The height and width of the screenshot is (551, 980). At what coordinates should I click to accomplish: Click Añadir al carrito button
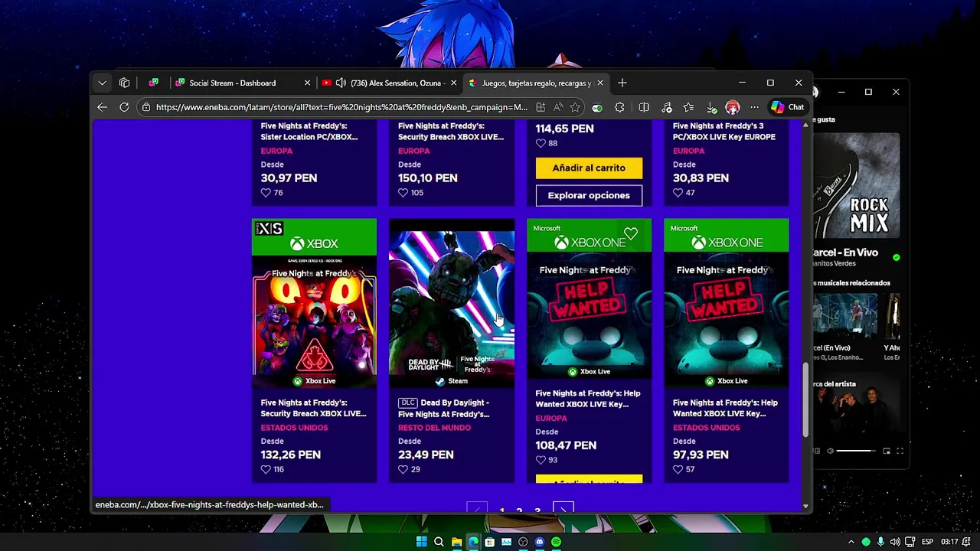(589, 168)
